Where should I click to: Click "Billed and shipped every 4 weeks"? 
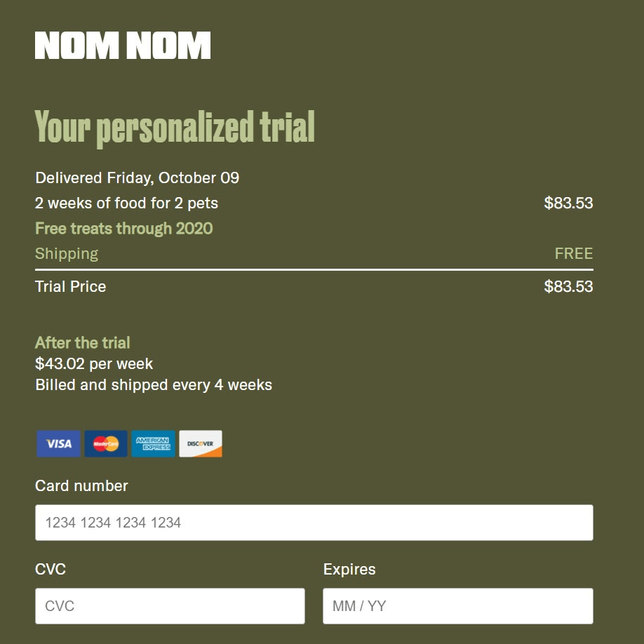(154, 384)
